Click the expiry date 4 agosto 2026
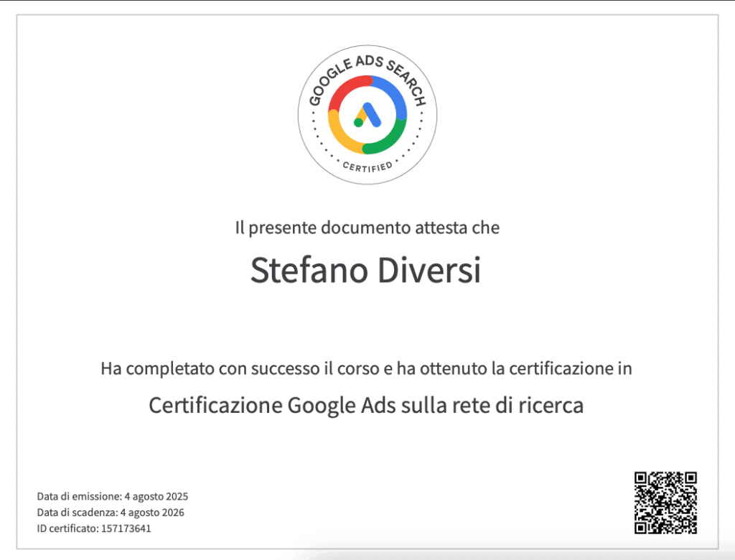 coord(153,513)
